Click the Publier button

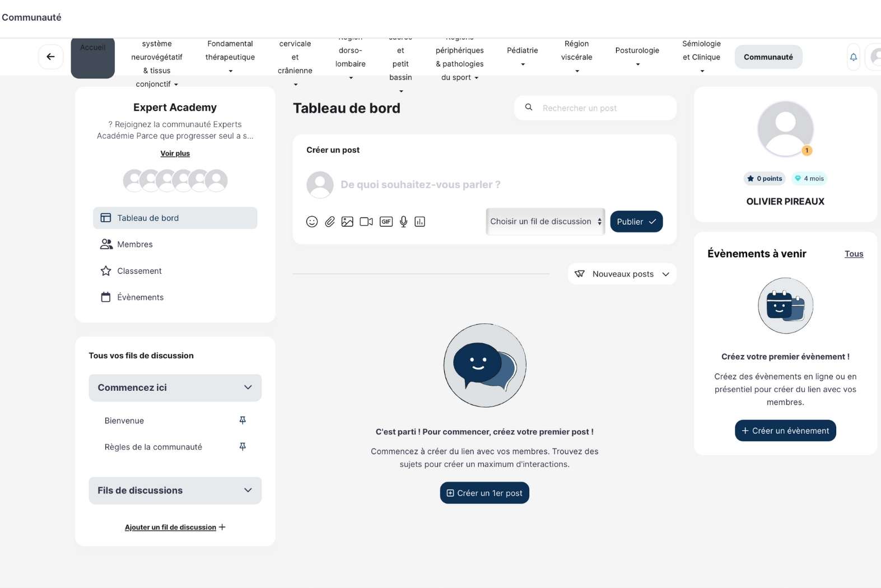tap(636, 222)
